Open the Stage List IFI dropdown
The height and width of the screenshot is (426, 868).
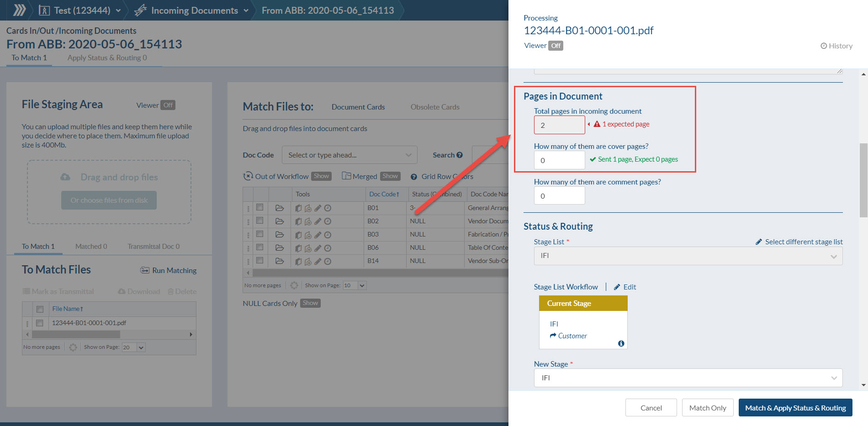point(688,256)
